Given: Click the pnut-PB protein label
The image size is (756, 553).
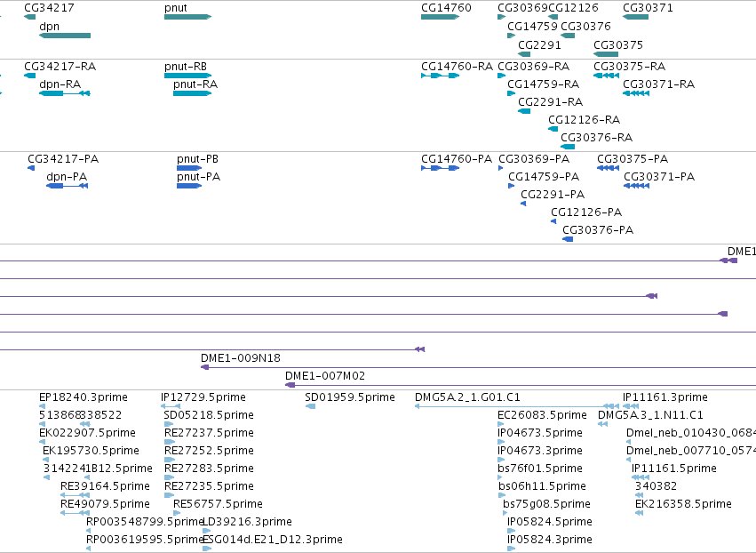Looking at the screenshot, I should coord(197,159).
